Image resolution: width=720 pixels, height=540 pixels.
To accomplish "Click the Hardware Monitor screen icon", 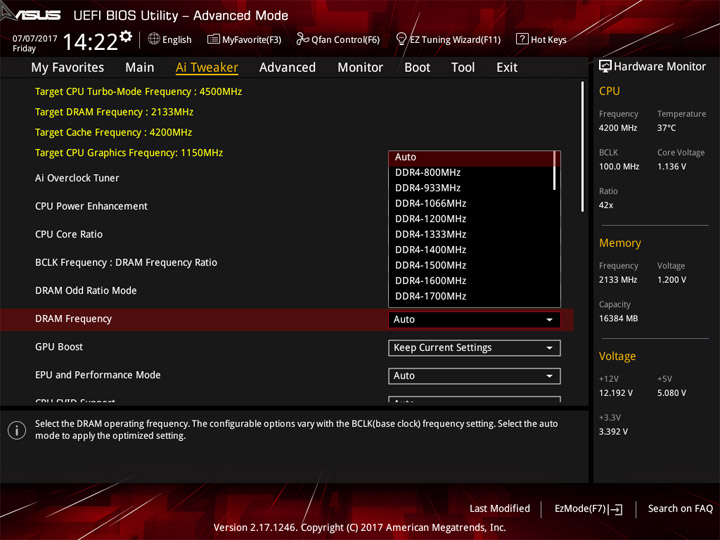I will tap(605, 66).
